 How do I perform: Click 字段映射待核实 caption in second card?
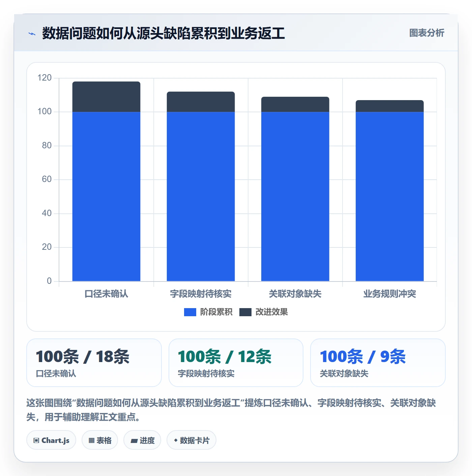tap(206, 374)
